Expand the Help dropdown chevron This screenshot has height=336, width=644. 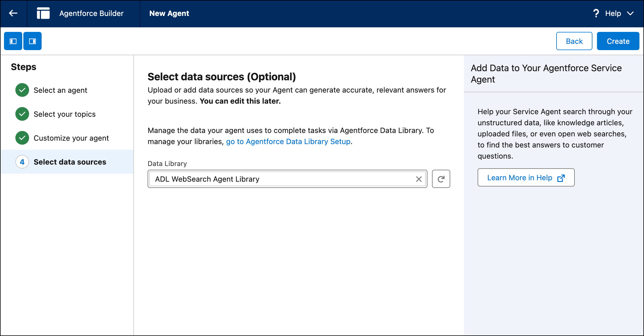click(630, 13)
